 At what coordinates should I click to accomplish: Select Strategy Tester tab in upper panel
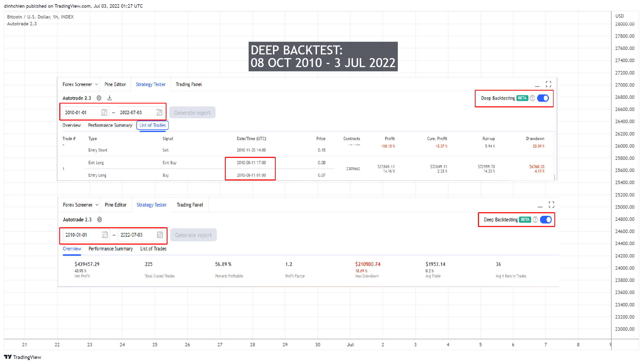151,84
